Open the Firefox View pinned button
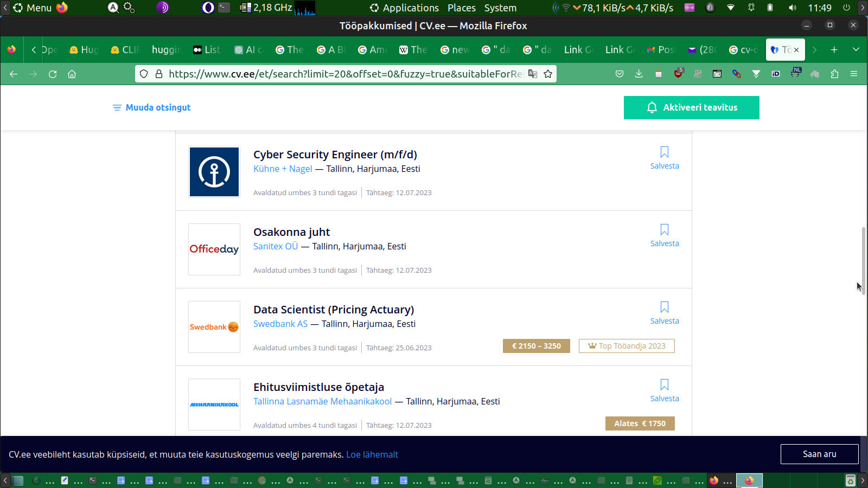 (11, 50)
